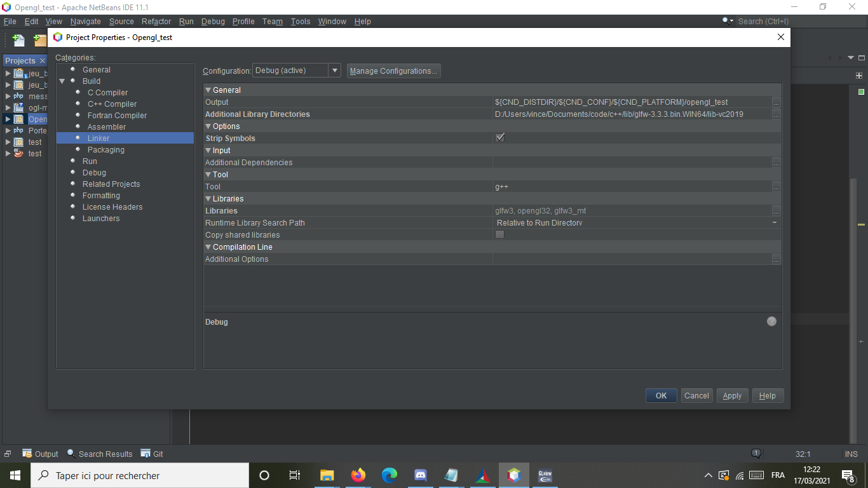Click the New File toolbar icon

tap(18, 40)
